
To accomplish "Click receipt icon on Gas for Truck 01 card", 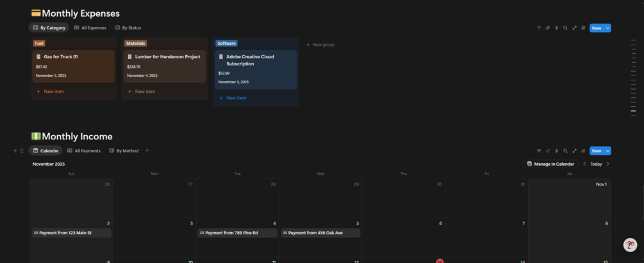I will point(38,56).
